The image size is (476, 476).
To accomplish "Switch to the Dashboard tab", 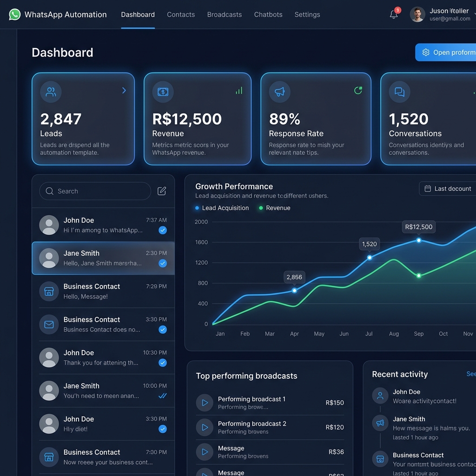I will click(x=138, y=14).
